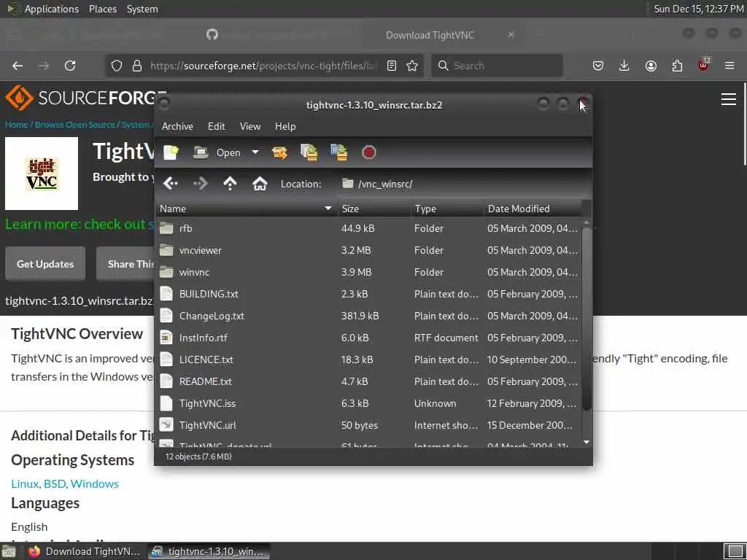Screen dimensions: 747x560
Task: Open SourceForge page hamburger menu
Action: click(729, 99)
